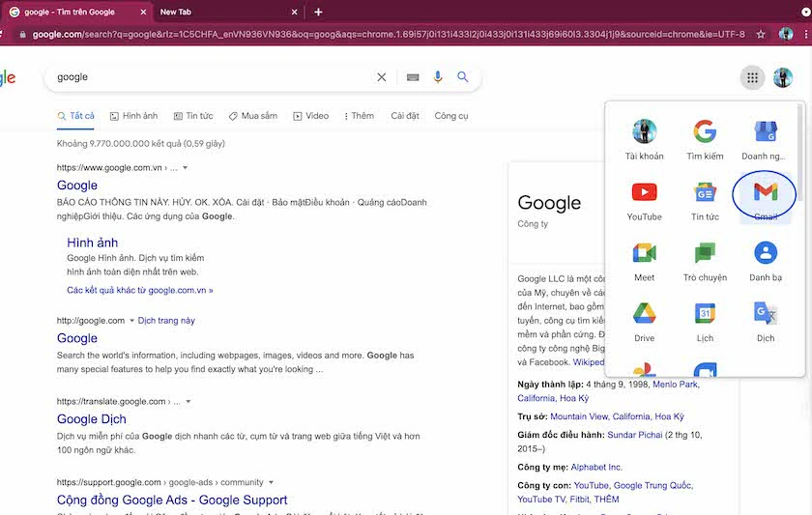Open the on-screen keyboard input tool
Screen dimensions: 812x515
point(413,77)
